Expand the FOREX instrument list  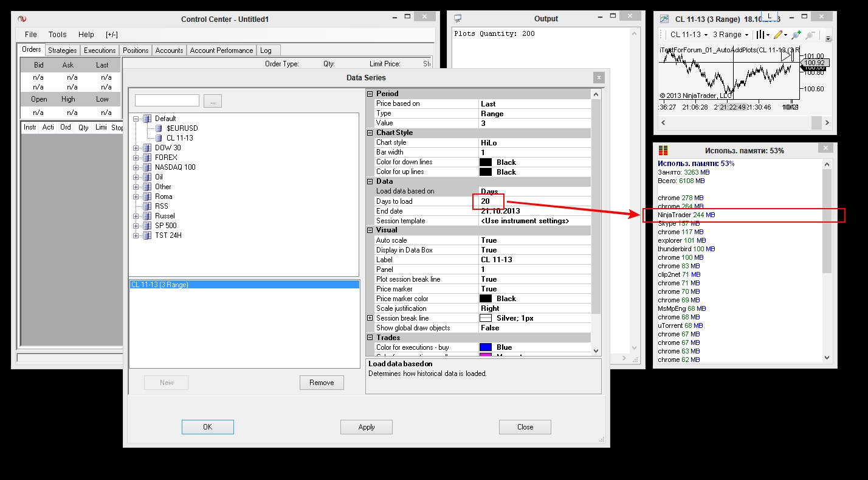click(x=137, y=158)
